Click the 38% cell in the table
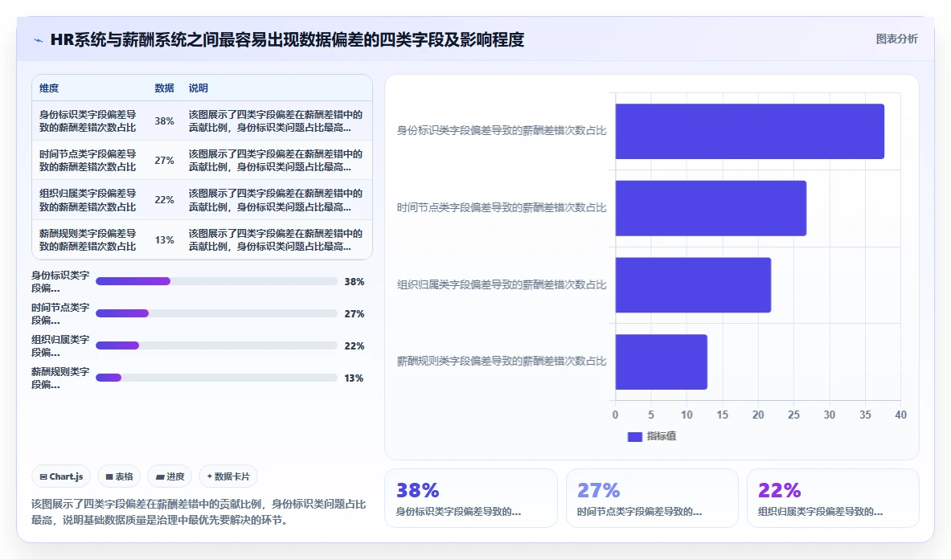951x560 pixels. (x=164, y=121)
